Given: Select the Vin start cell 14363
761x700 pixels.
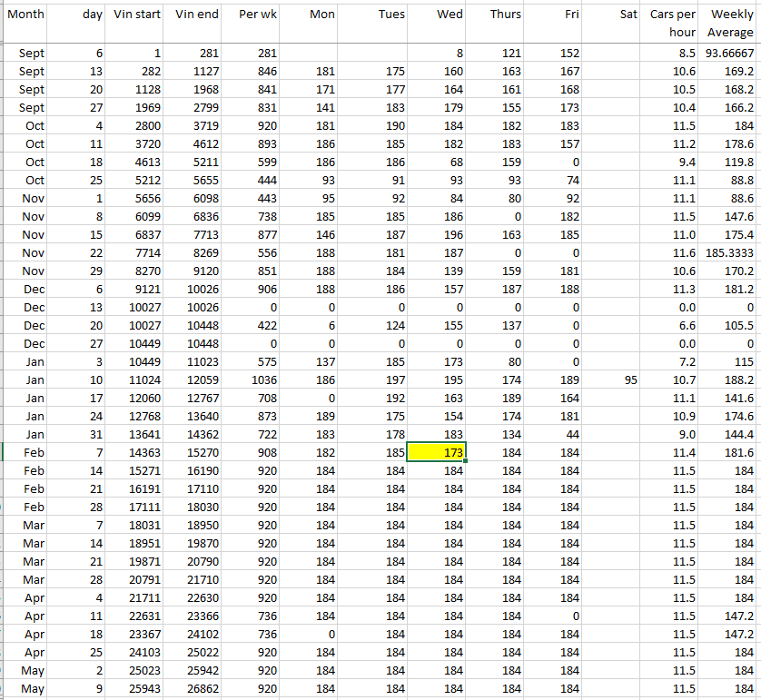Looking at the screenshot, I should click(137, 452).
